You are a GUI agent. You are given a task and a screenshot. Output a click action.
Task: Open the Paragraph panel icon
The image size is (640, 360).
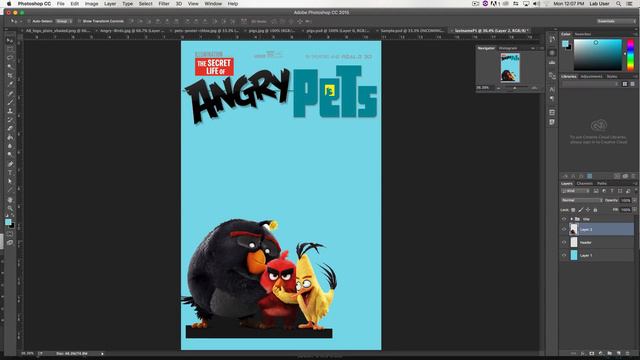click(x=552, y=98)
